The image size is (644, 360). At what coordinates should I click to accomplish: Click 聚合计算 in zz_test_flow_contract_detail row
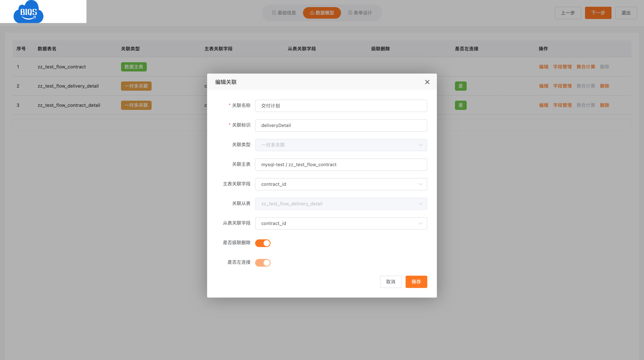(x=586, y=105)
